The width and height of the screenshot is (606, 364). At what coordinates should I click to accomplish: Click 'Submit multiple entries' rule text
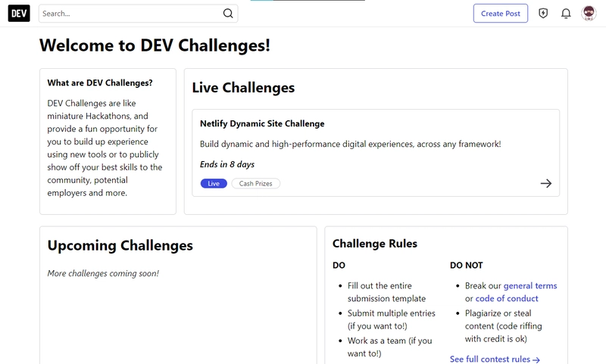click(391, 319)
